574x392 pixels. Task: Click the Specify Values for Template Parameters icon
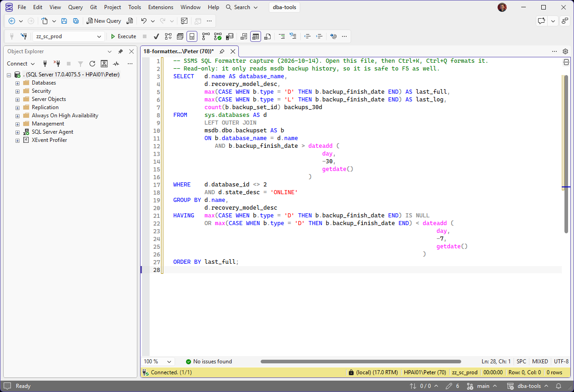pyautogui.click(x=333, y=36)
